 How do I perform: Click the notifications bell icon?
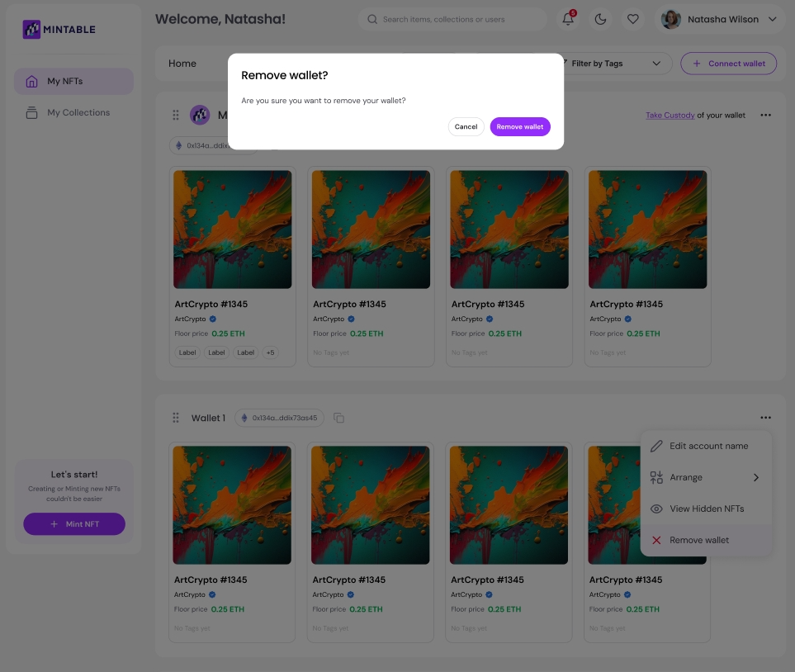click(x=568, y=19)
